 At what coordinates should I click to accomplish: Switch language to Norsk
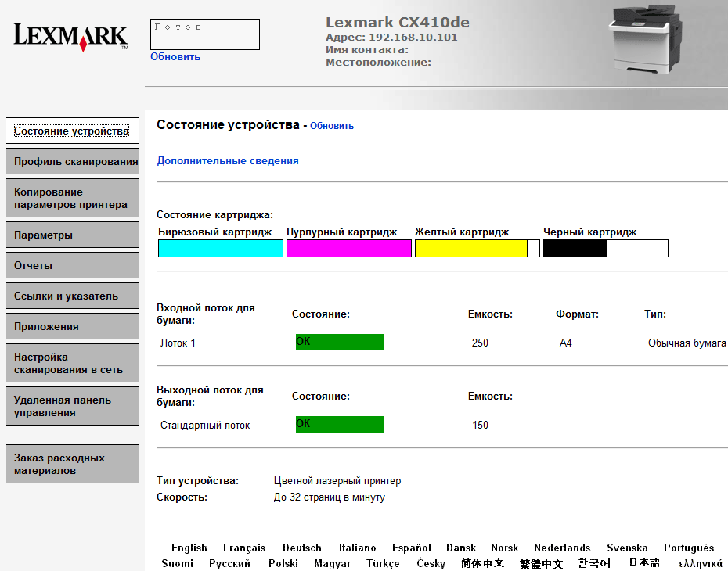504,548
